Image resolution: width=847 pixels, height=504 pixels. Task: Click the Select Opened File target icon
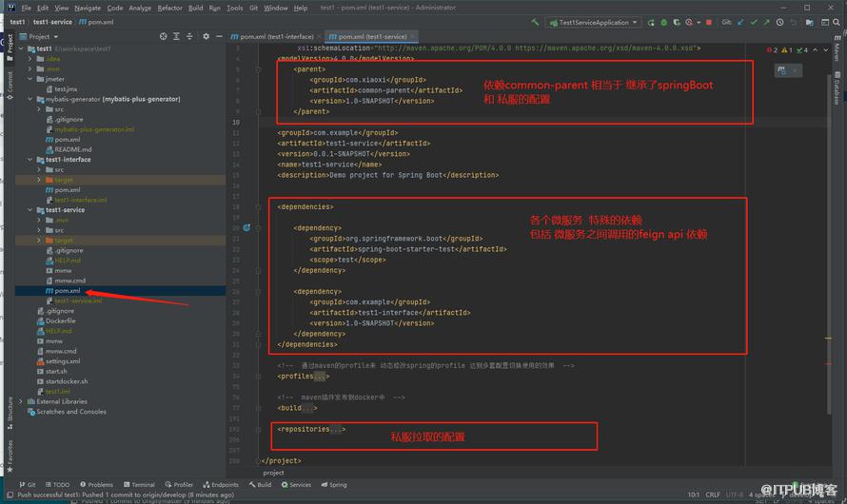click(163, 36)
